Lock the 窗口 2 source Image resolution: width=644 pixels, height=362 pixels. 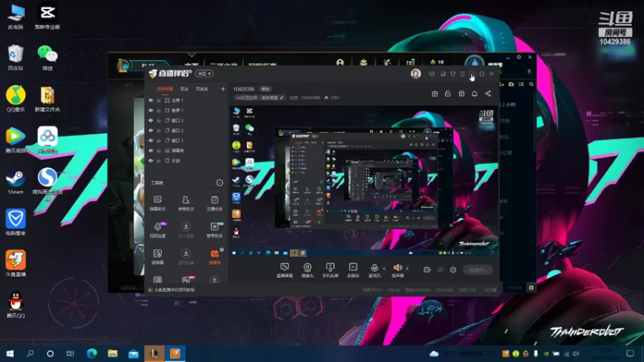(159, 130)
